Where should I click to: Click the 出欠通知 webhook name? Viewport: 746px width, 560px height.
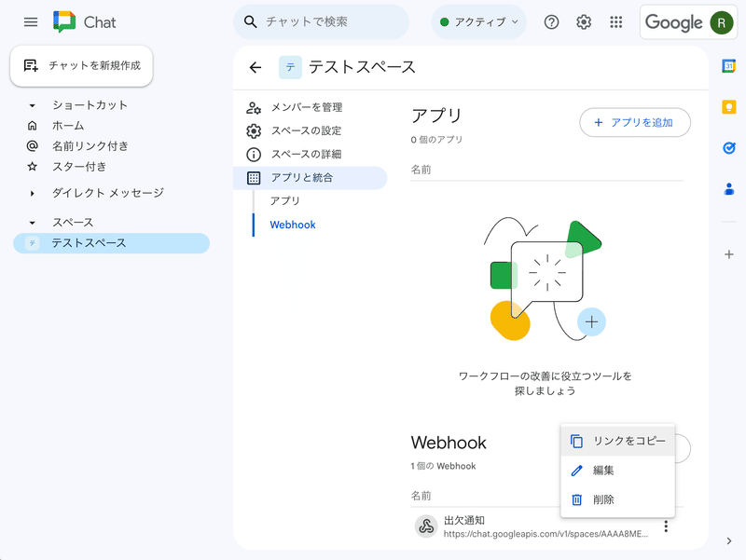(x=463, y=520)
